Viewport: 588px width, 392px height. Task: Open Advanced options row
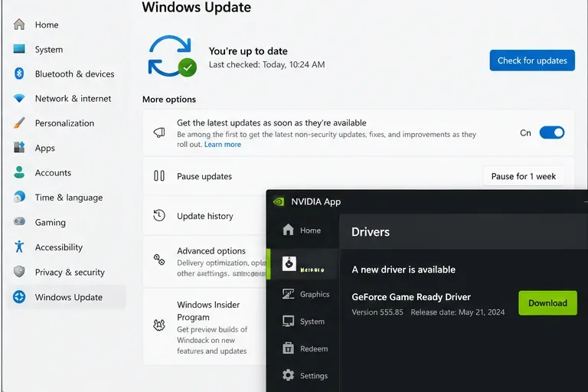[x=204, y=262]
